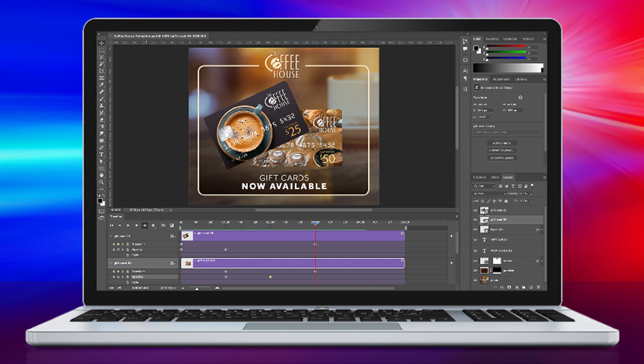Expand the border layer effects arrow
The width and height of the screenshot is (644, 364).
click(542, 261)
